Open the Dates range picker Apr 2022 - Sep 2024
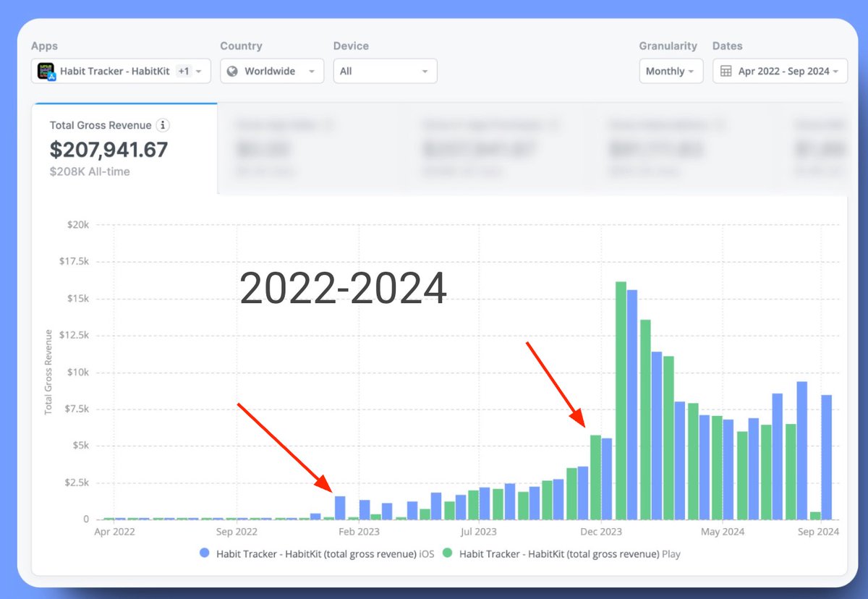 click(780, 71)
